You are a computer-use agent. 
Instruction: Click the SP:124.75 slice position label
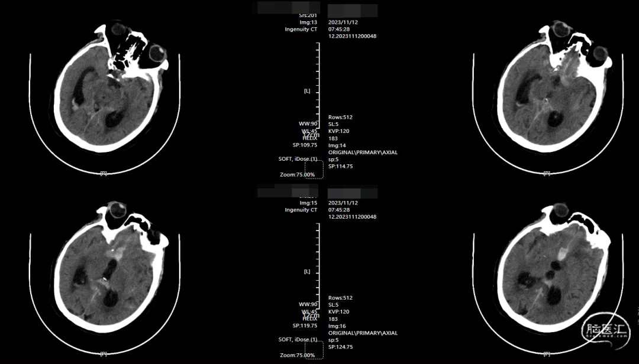point(342,347)
